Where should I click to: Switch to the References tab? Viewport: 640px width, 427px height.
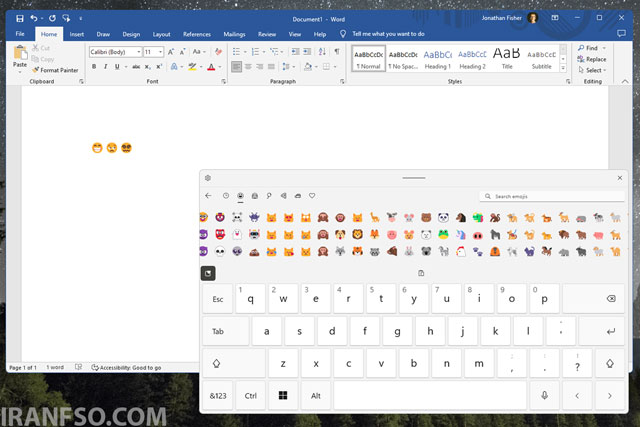(197, 34)
